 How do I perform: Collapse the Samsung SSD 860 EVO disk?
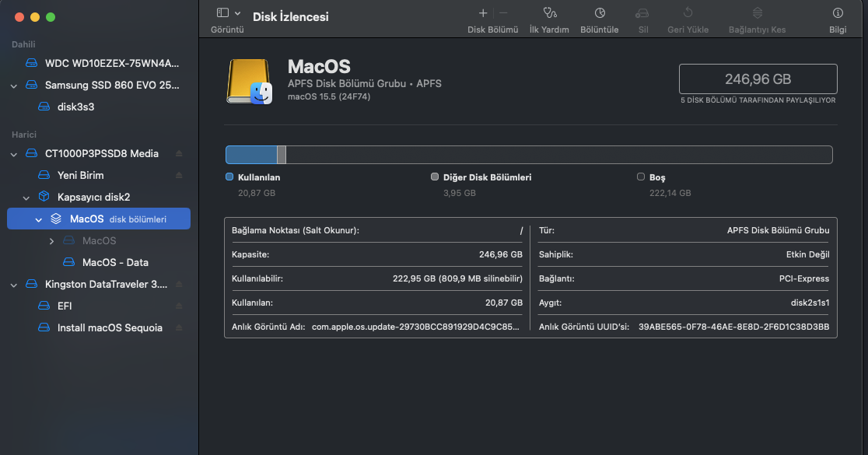[14, 85]
